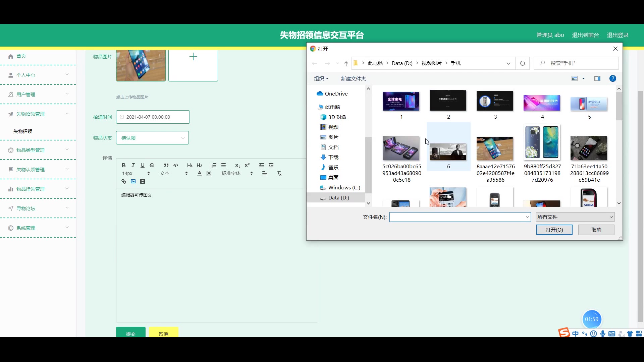This screenshot has width=644, height=362.
Task: Open the font color picker
Action: click(x=200, y=173)
